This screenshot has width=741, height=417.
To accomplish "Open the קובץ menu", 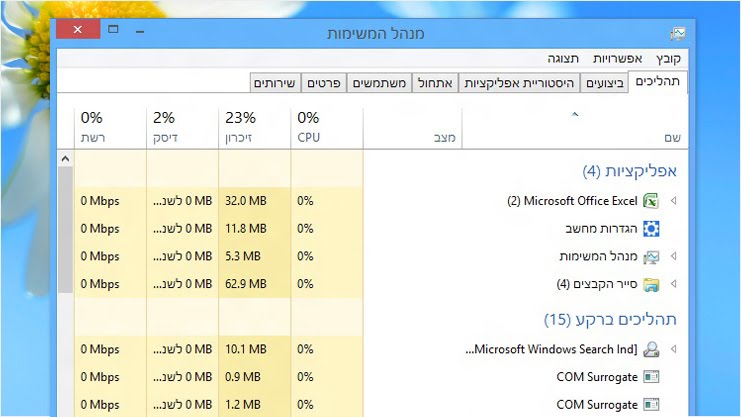I will point(668,59).
